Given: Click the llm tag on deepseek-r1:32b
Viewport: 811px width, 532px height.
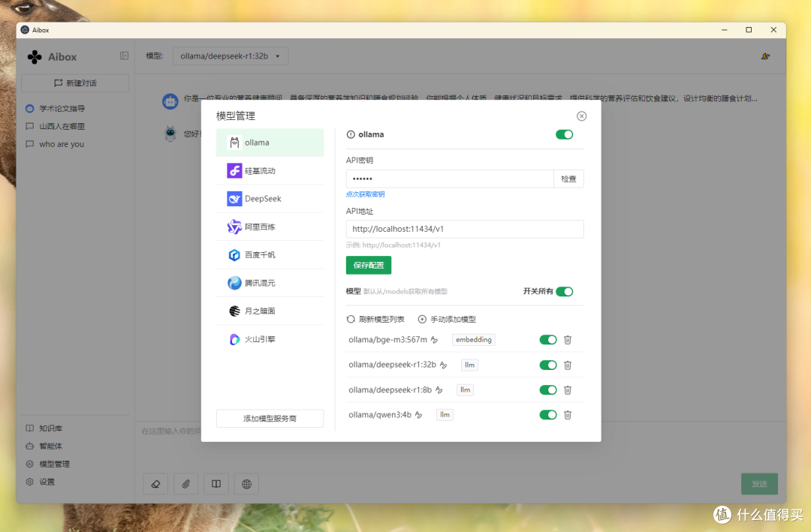Looking at the screenshot, I should click(x=469, y=365).
